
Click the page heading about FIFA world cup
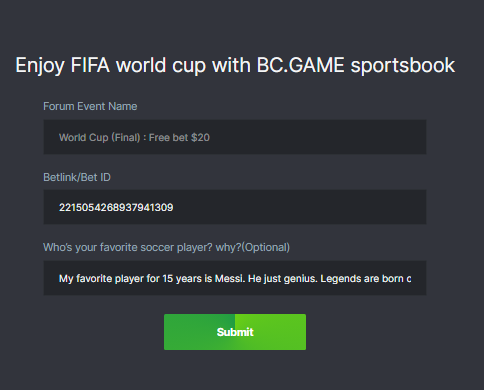pyautogui.click(x=235, y=65)
